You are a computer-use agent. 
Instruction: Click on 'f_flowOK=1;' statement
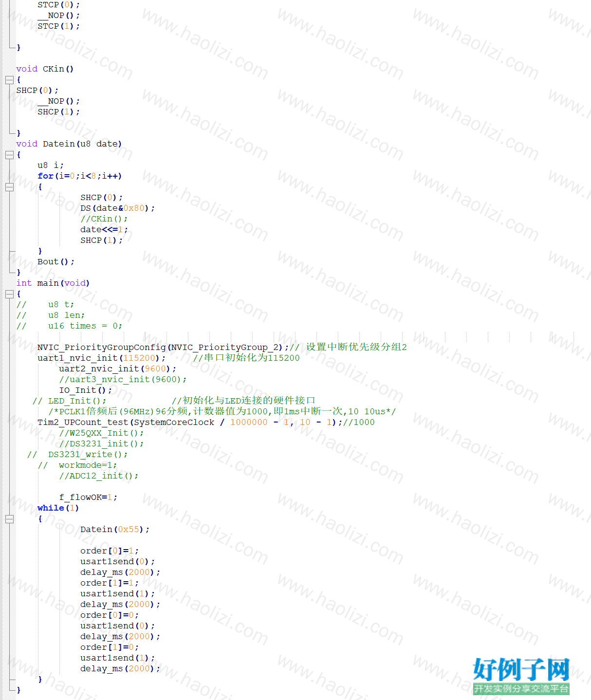(x=88, y=497)
